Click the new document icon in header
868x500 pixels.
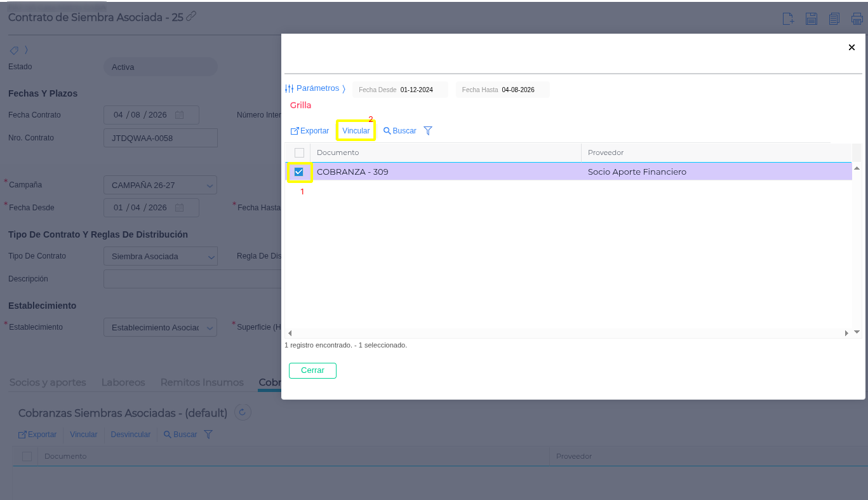coord(788,18)
